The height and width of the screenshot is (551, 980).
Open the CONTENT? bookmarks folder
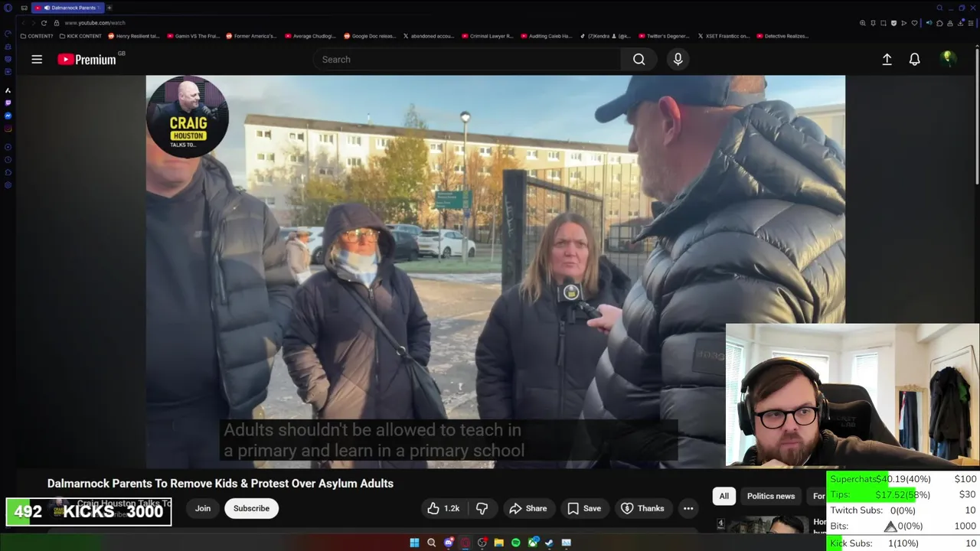[x=37, y=36]
